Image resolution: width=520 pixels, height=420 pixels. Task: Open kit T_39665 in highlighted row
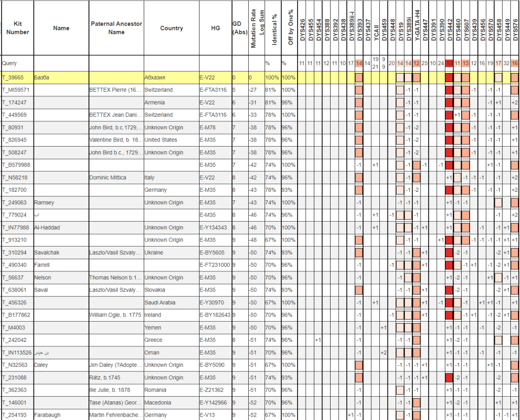14,78
